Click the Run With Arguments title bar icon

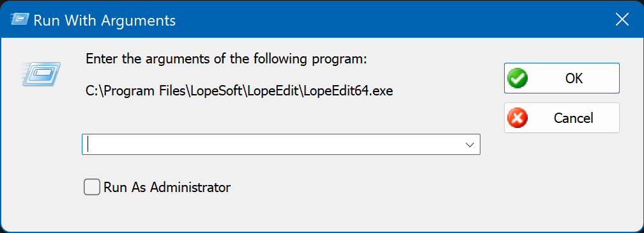click(19, 20)
